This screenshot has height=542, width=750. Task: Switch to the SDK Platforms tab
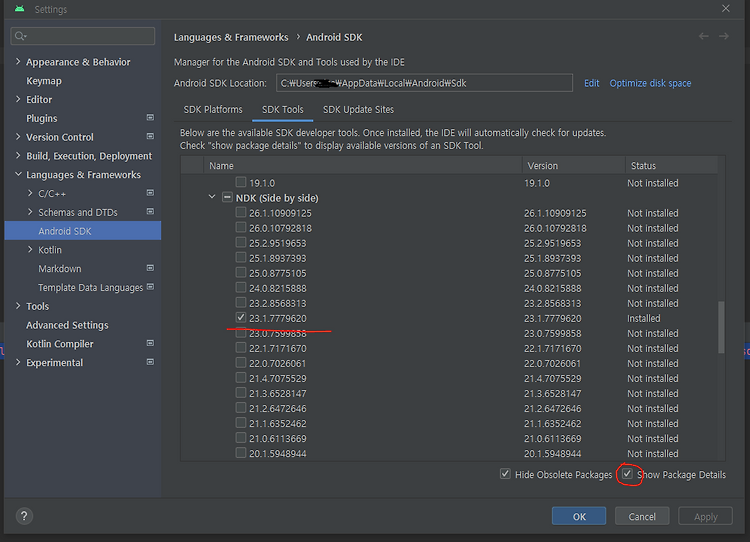coord(213,110)
